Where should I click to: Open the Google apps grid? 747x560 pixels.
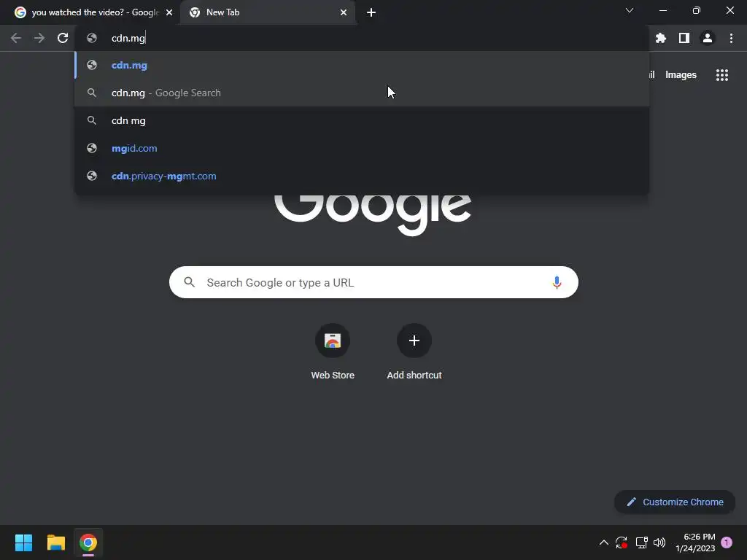pyautogui.click(x=722, y=75)
